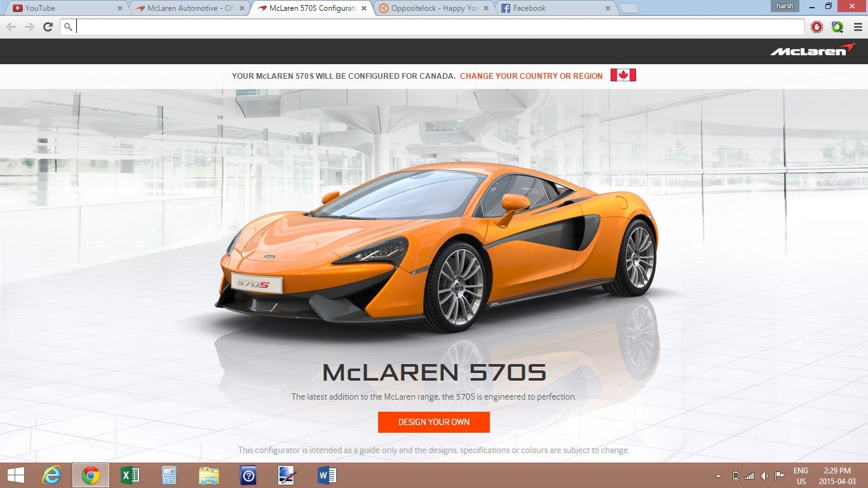Switch to McLaren Automotive tab
This screenshot has height=488, width=868.
pos(189,8)
